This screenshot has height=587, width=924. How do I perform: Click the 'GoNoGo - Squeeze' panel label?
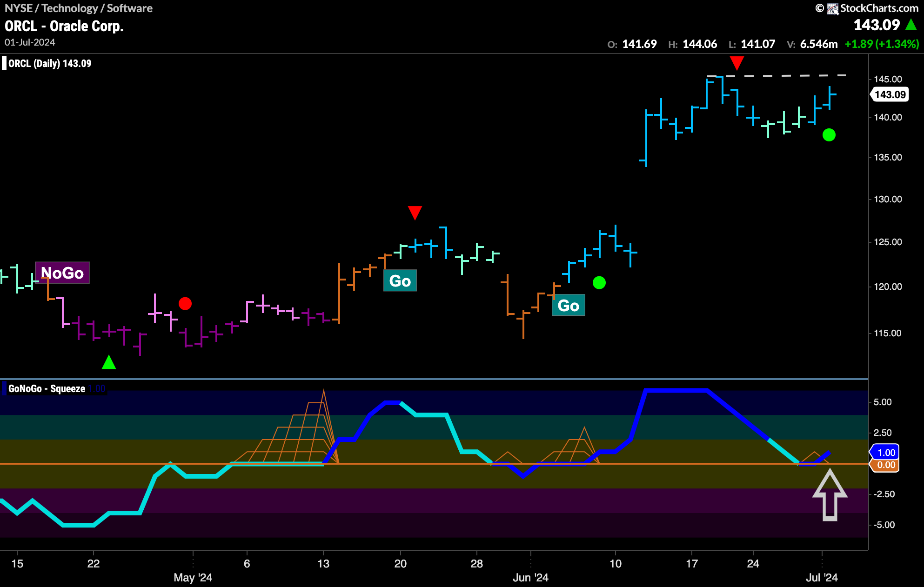(47, 388)
